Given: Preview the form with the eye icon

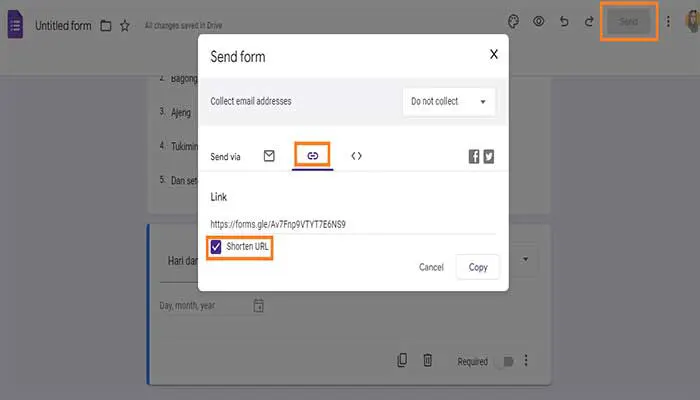Looking at the screenshot, I should [539, 21].
